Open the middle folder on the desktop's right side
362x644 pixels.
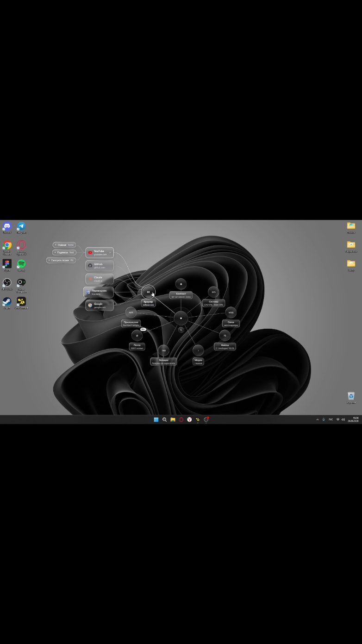[x=351, y=246]
